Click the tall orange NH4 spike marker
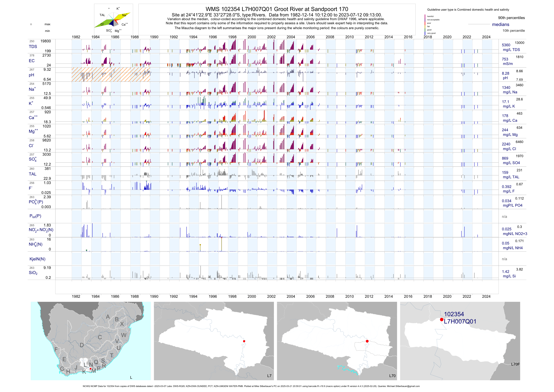 pyautogui.click(x=221, y=244)
